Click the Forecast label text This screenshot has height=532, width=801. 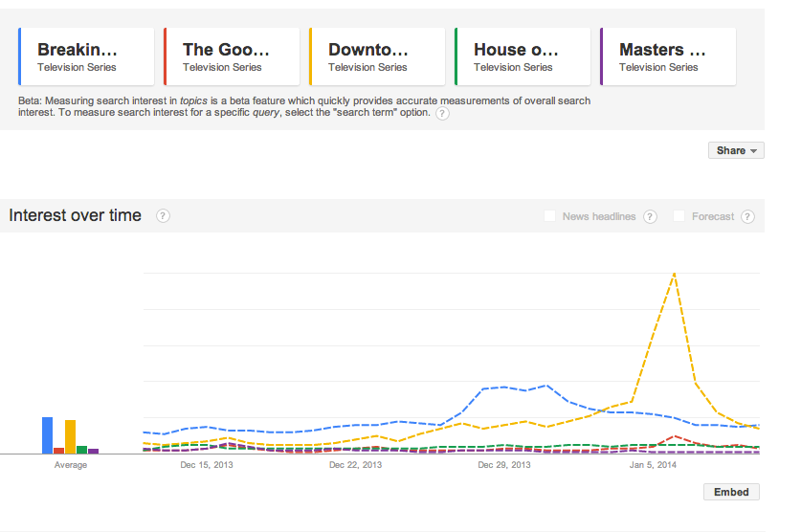(713, 216)
